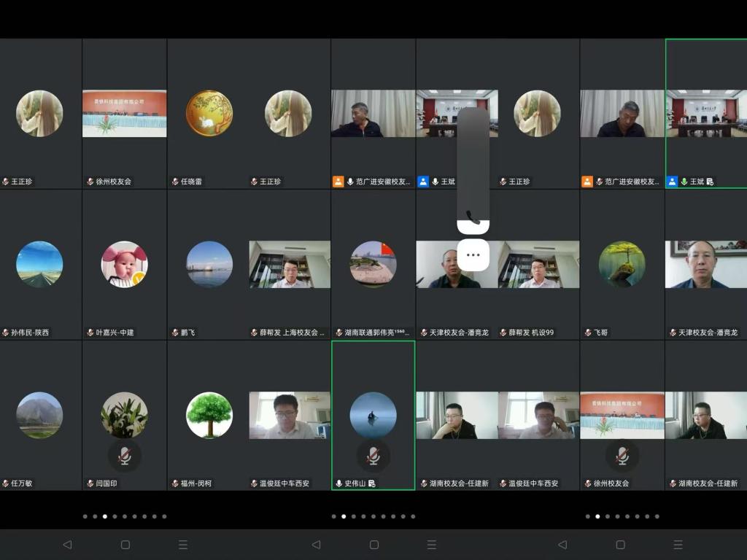Viewport: 747px width, 560px height.
Task: Click the mic status icon next to 飞哥
Action: click(588, 332)
